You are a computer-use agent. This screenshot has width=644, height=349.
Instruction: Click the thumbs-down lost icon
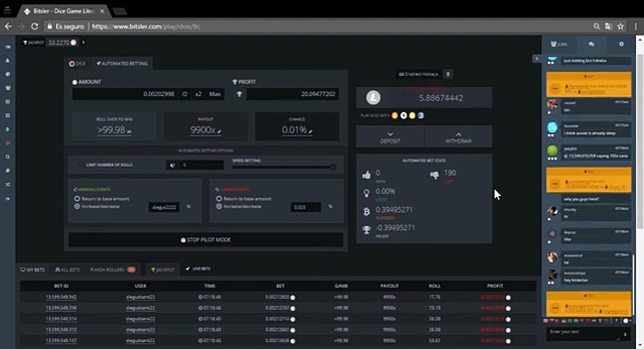click(434, 175)
